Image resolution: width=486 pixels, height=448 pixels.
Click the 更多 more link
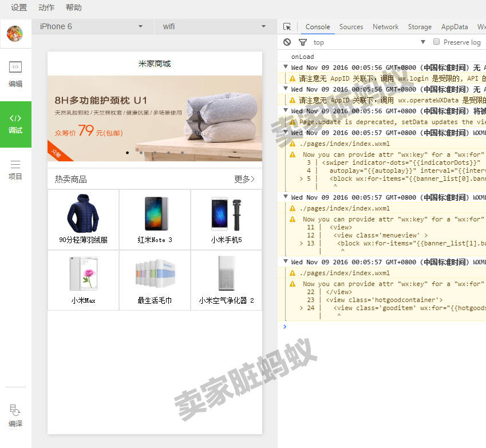point(244,179)
